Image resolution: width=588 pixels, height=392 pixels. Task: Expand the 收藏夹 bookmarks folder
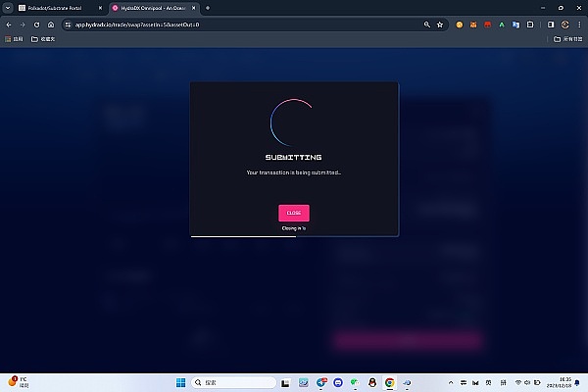pyautogui.click(x=42, y=39)
